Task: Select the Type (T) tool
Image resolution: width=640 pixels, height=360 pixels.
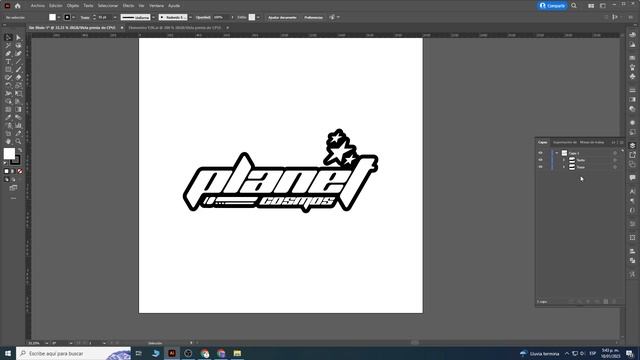Action: 8,62
